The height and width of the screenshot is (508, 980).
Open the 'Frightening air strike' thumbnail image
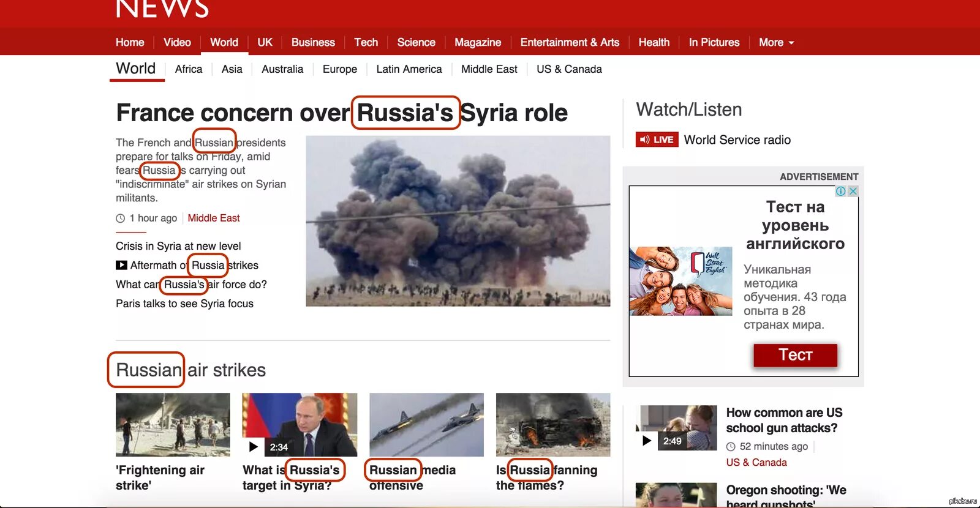[173, 425]
